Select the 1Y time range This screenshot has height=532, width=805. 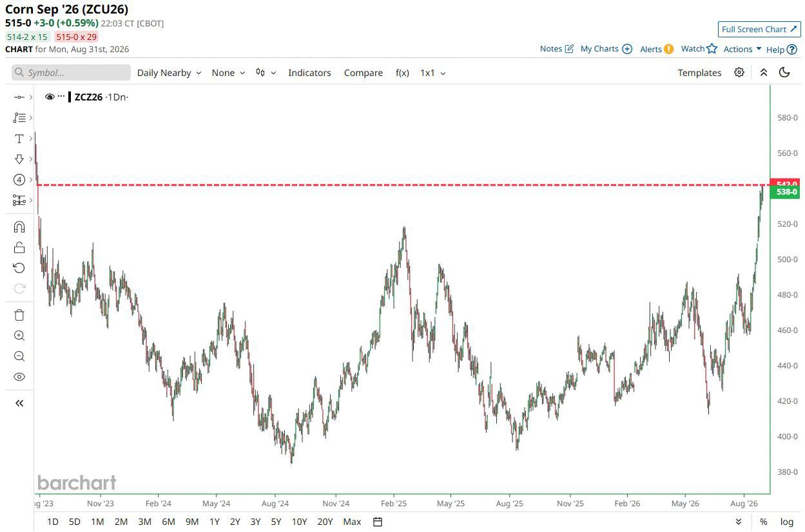click(215, 522)
